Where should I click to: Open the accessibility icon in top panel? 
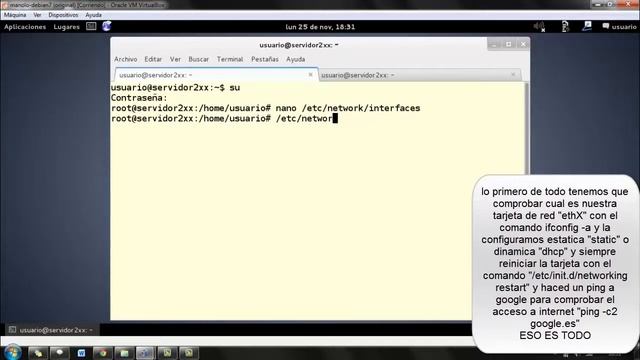565,27
